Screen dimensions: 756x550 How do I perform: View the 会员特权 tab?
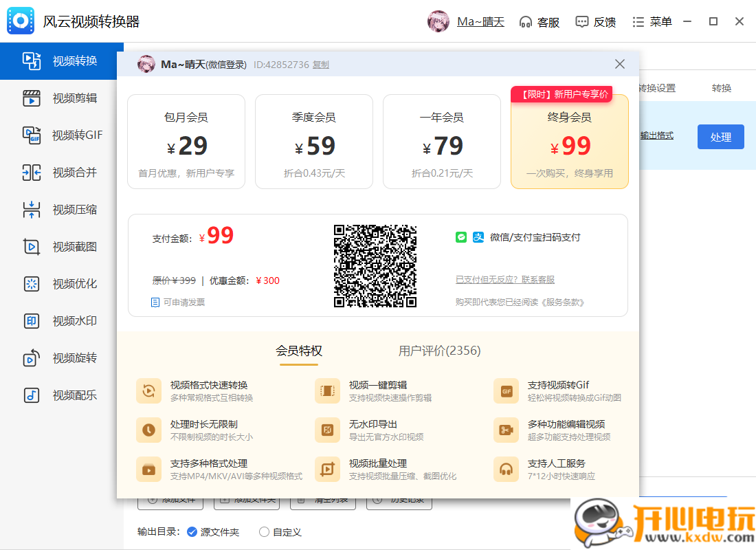(x=298, y=351)
